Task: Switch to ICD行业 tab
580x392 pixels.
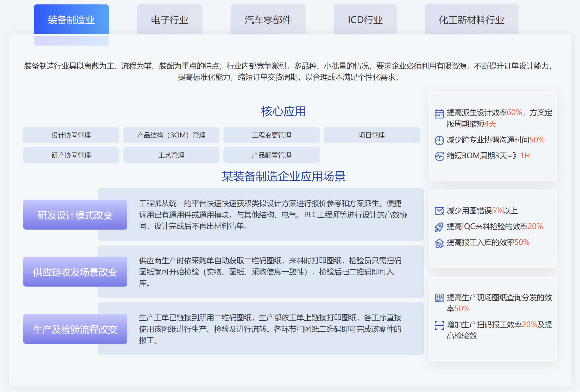Action: click(x=365, y=20)
